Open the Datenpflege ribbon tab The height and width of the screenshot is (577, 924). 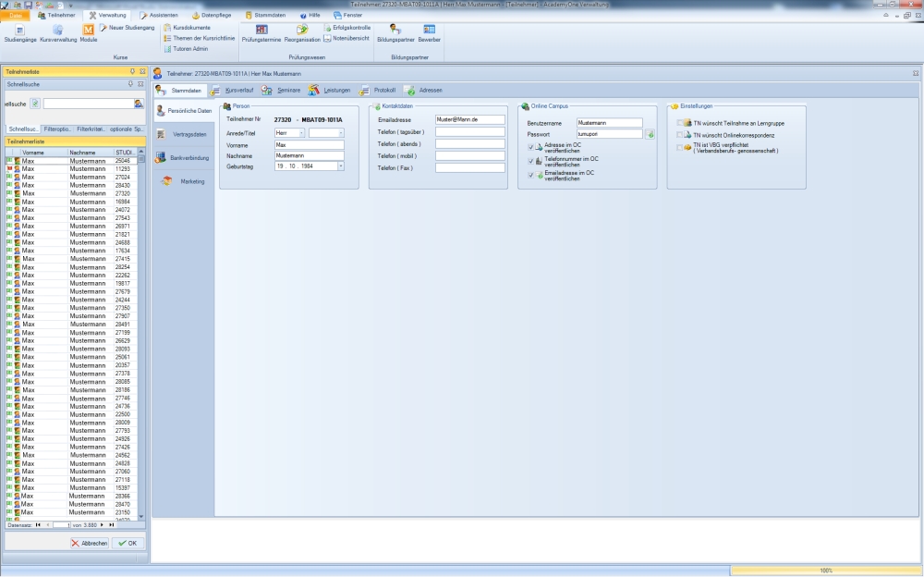tap(213, 16)
